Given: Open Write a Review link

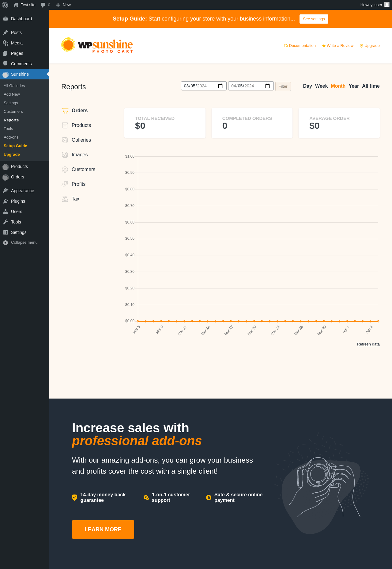Looking at the screenshot, I should (338, 46).
